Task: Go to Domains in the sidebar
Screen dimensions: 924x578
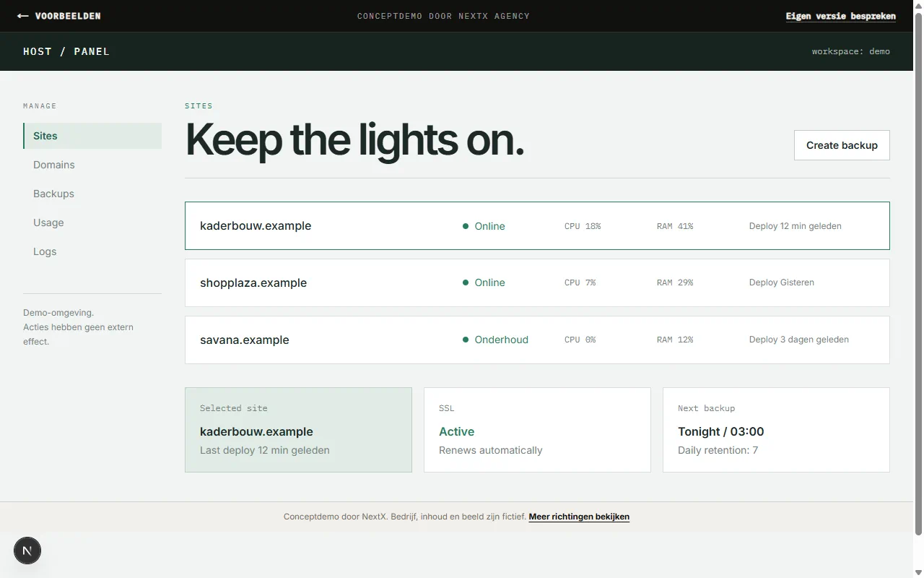Action: [x=92, y=165]
